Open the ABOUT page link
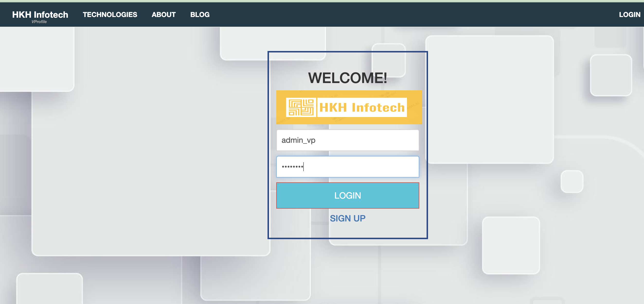Viewport: 644px width, 304px height. pos(164,15)
